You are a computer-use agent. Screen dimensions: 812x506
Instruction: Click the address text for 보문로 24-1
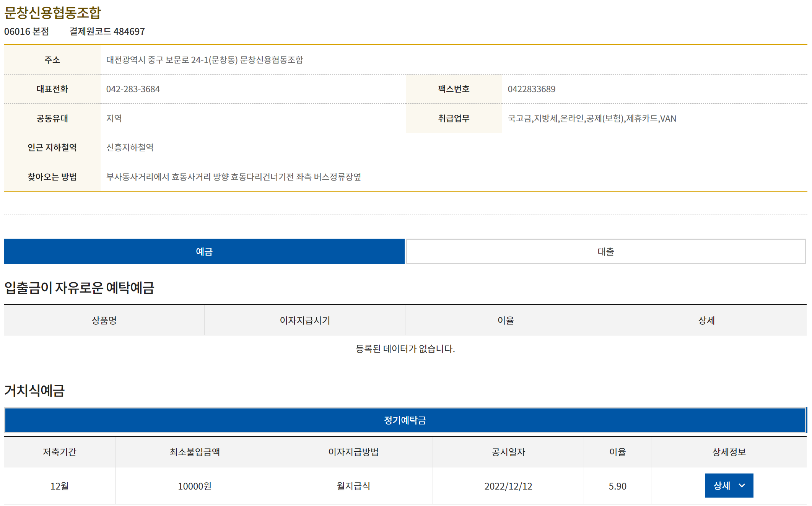204,60
